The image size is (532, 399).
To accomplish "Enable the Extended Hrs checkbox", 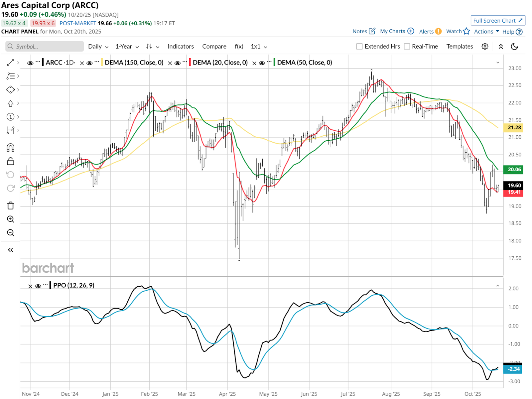I will coord(359,47).
